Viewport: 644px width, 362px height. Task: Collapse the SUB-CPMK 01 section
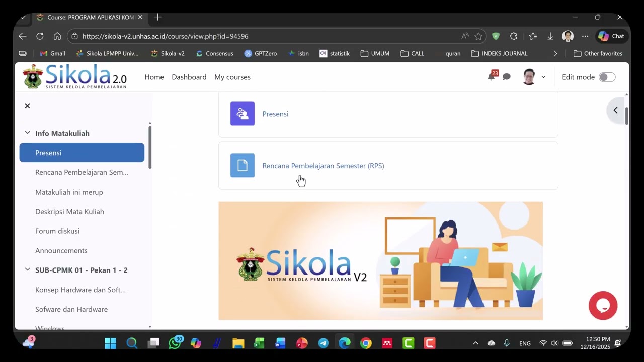[x=27, y=269]
